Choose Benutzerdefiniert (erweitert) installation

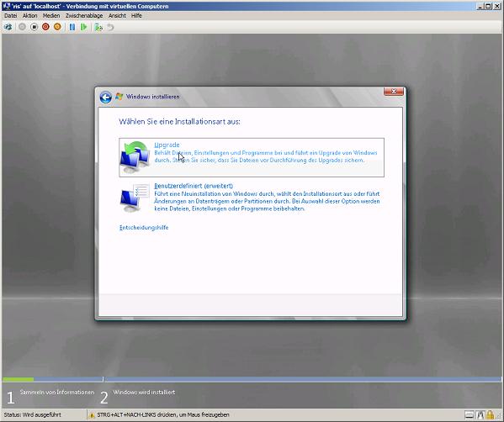click(252, 197)
